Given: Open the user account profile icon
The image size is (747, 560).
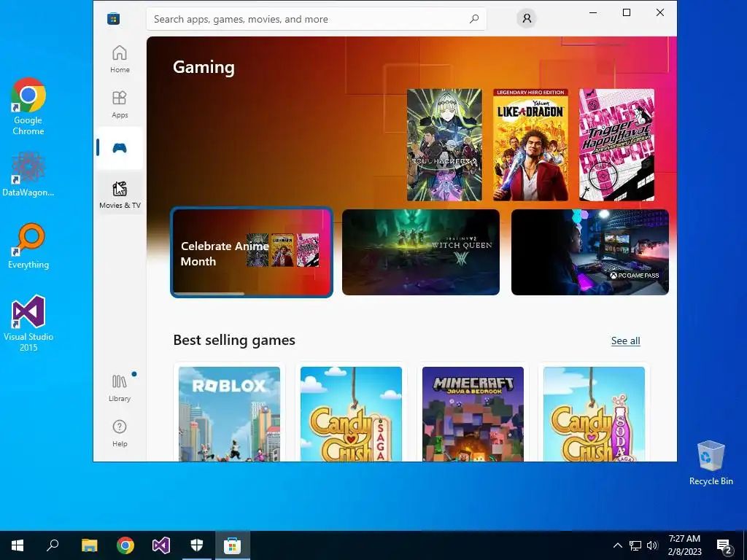Looking at the screenshot, I should coord(527,18).
